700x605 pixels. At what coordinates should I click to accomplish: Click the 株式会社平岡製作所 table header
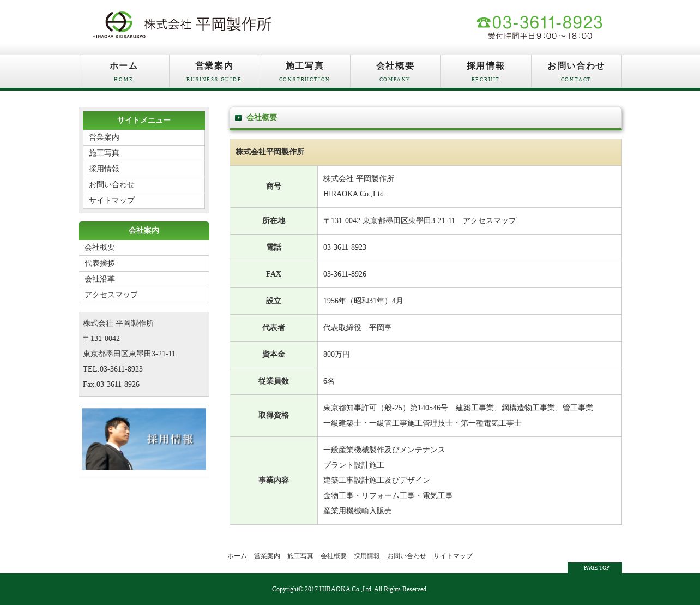click(426, 152)
